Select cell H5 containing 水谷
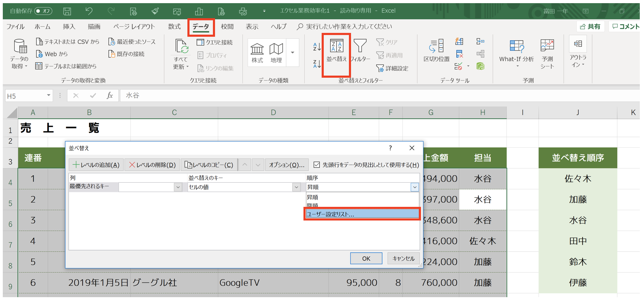 click(x=482, y=199)
